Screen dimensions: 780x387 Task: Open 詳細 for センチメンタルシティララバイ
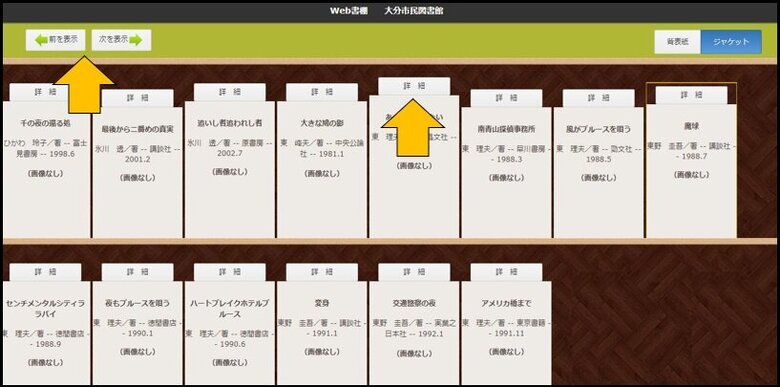coord(45,272)
